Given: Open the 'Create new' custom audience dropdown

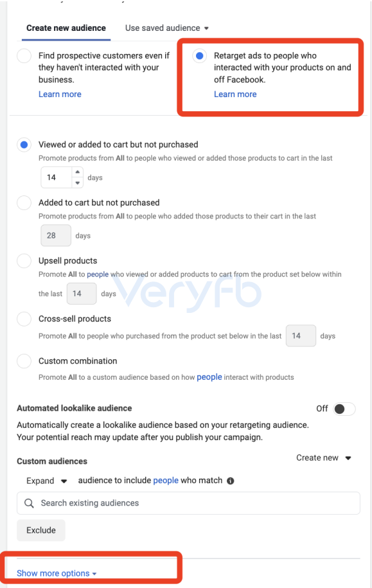Looking at the screenshot, I should point(324,458).
